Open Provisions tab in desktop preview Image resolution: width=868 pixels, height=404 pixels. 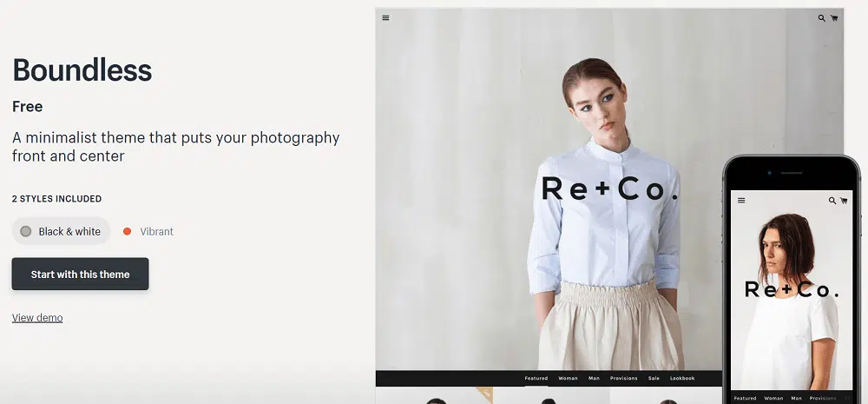tap(623, 378)
